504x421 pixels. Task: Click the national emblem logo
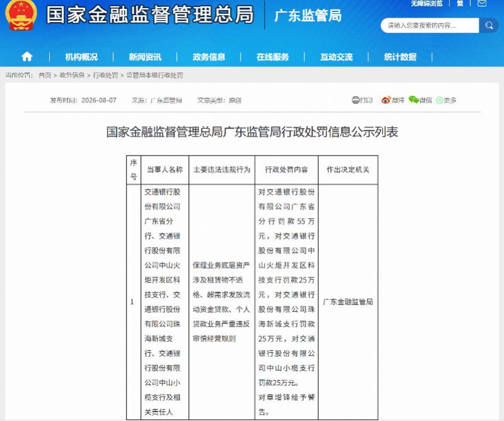pos(21,15)
